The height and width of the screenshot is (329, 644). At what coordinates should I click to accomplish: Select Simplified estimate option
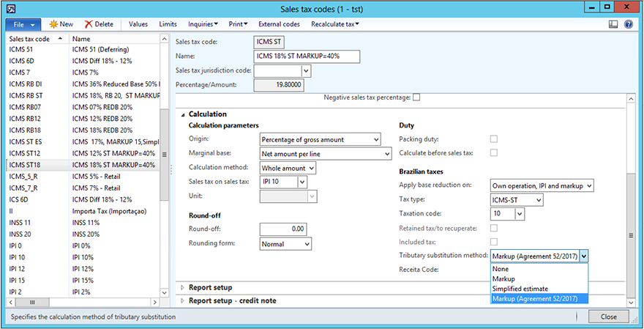[539, 289]
